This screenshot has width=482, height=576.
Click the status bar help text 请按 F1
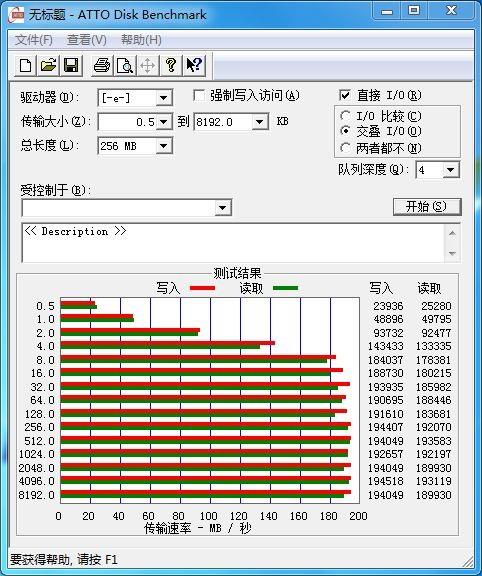tap(97, 559)
